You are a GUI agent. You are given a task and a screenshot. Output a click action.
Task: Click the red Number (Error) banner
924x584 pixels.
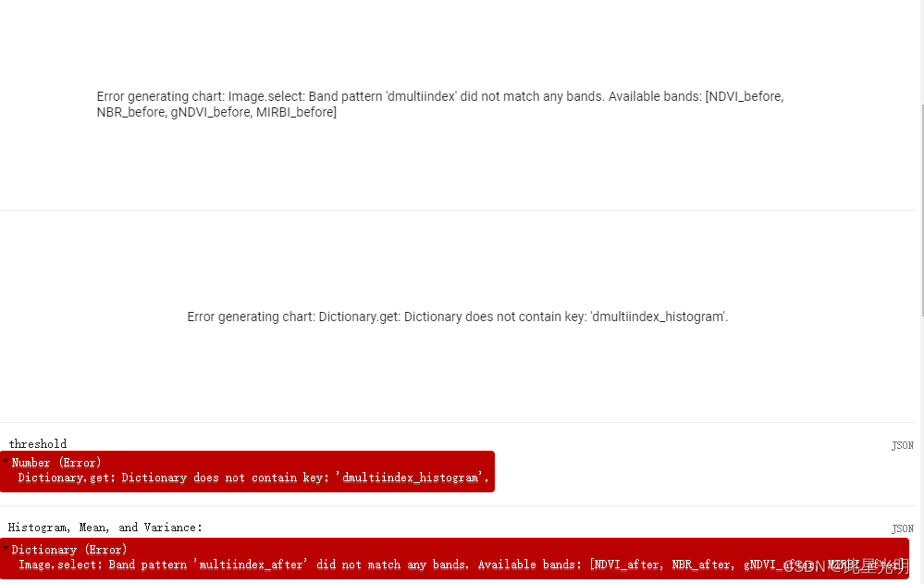coord(55,462)
